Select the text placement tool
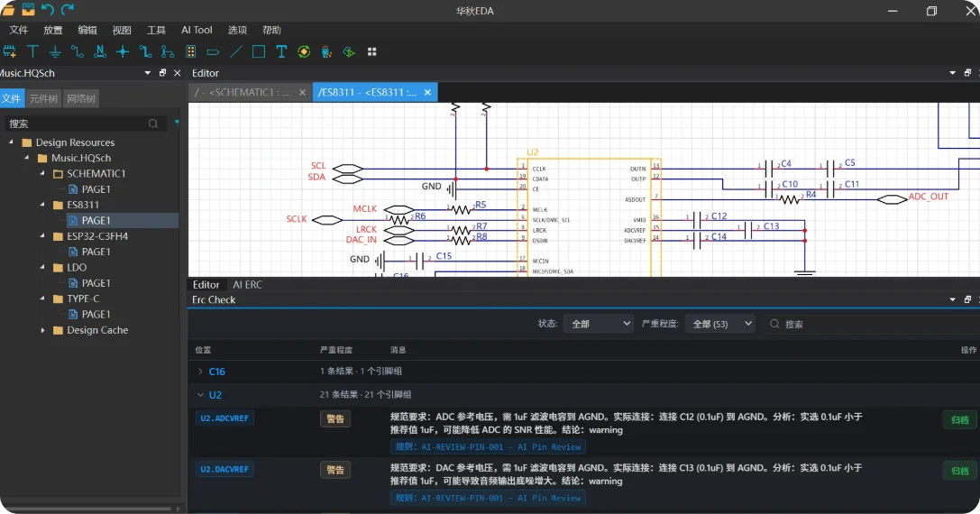 [281, 52]
